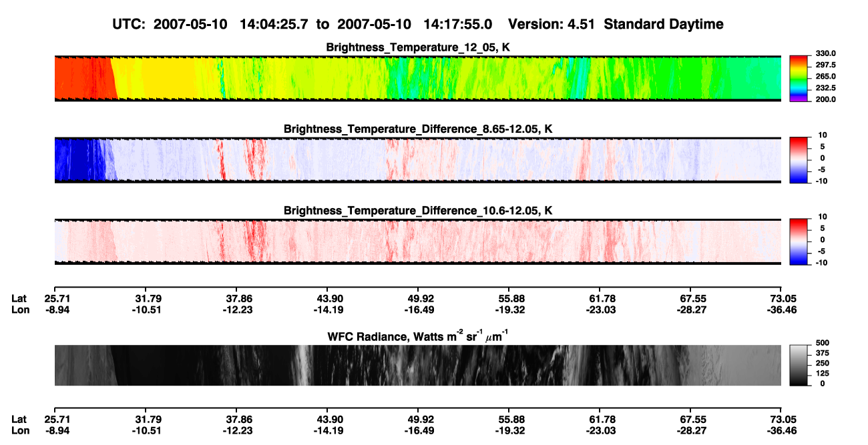
Task: Click the 200.0 colorbar tick label
Action: pyautogui.click(x=827, y=99)
